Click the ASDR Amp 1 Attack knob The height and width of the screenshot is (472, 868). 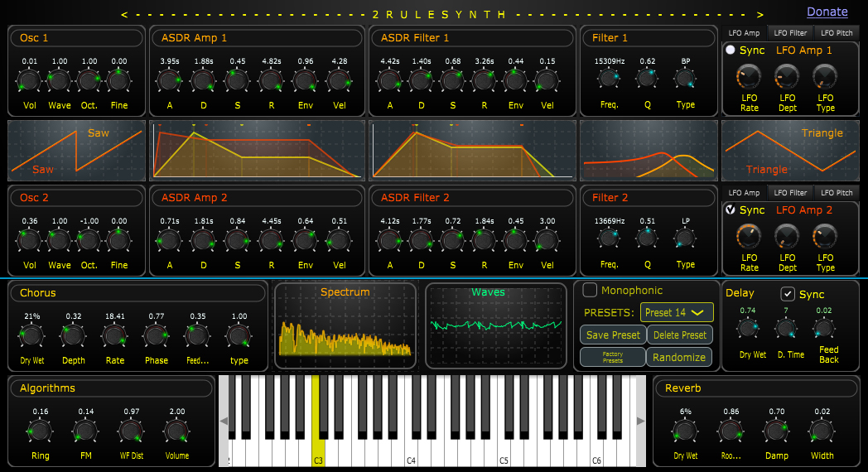pyautogui.click(x=170, y=81)
